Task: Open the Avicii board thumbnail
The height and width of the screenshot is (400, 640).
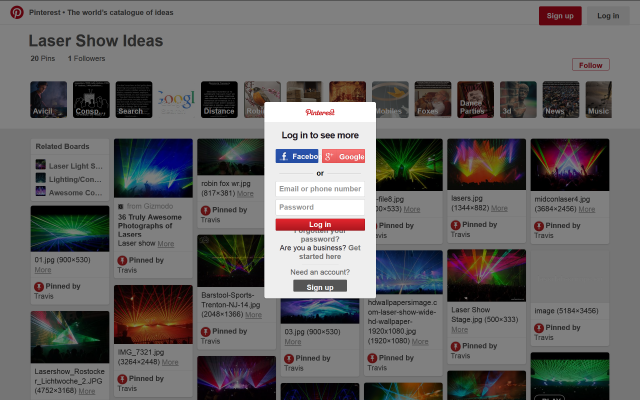Action: point(49,100)
